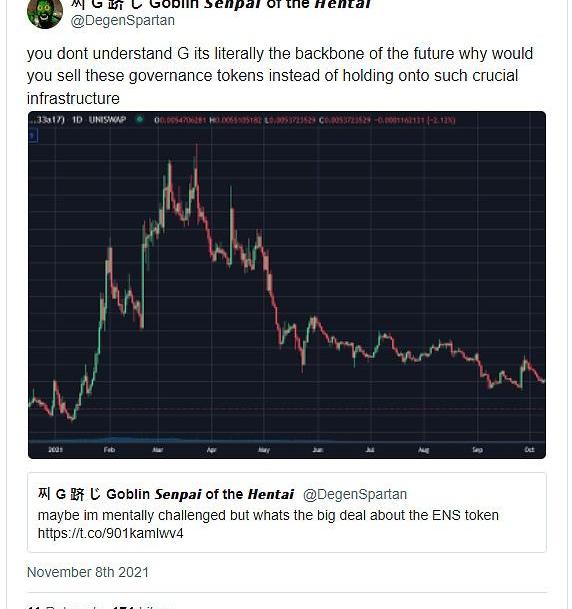Follow the t.co/901kamlwv4 link
This screenshot has height=609, width=572.
[111, 533]
